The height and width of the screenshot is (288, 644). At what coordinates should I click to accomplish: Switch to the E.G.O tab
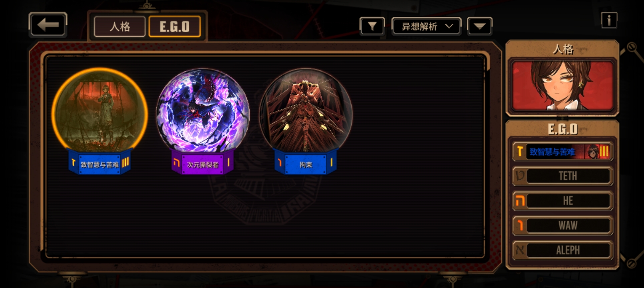[x=175, y=27]
